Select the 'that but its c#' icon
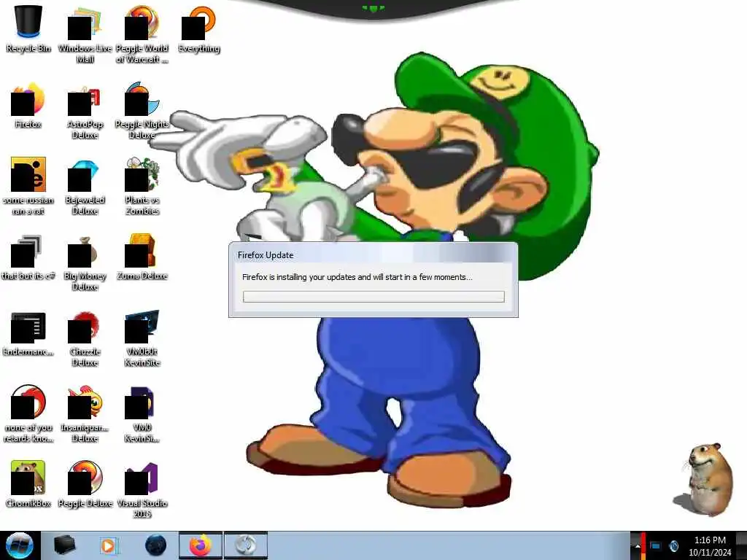 click(x=28, y=257)
